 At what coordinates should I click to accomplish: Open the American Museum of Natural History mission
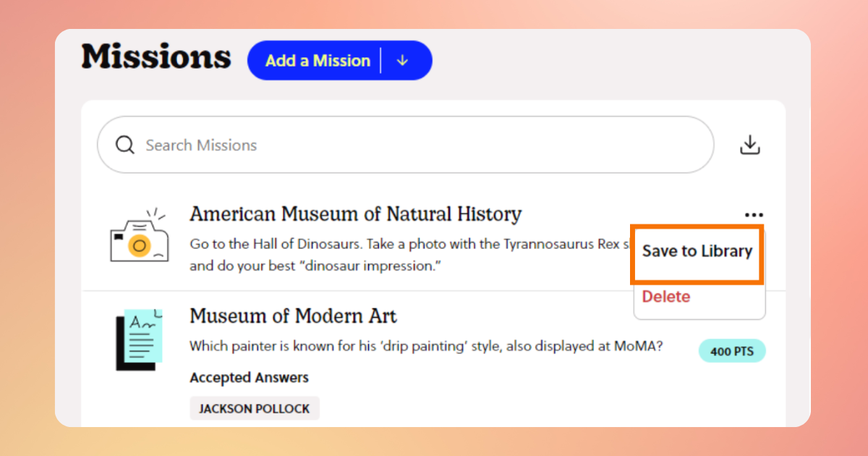[355, 214]
